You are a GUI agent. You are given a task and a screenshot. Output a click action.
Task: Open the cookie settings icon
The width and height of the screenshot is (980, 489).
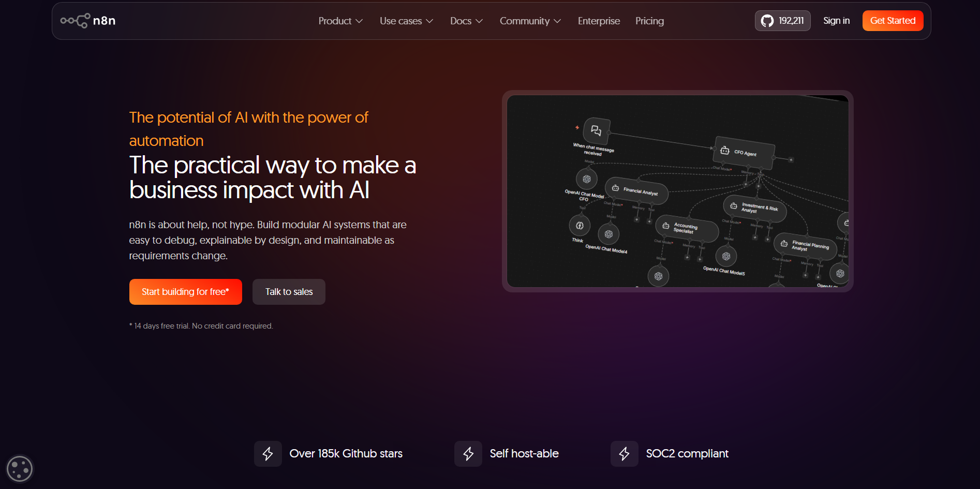[x=20, y=469]
